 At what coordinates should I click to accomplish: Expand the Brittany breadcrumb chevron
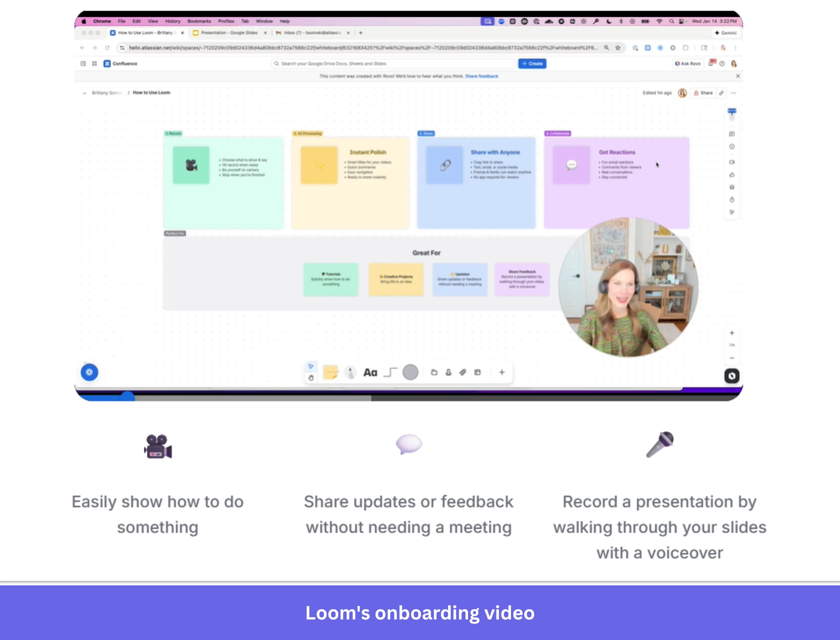coord(84,93)
